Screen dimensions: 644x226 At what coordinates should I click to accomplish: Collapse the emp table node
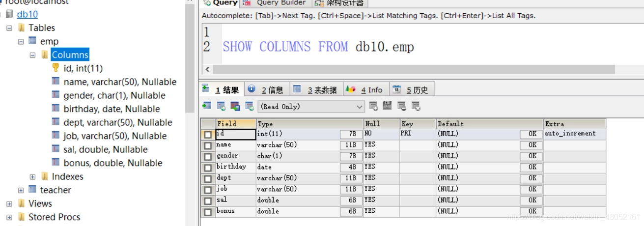(x=21, y=42)
